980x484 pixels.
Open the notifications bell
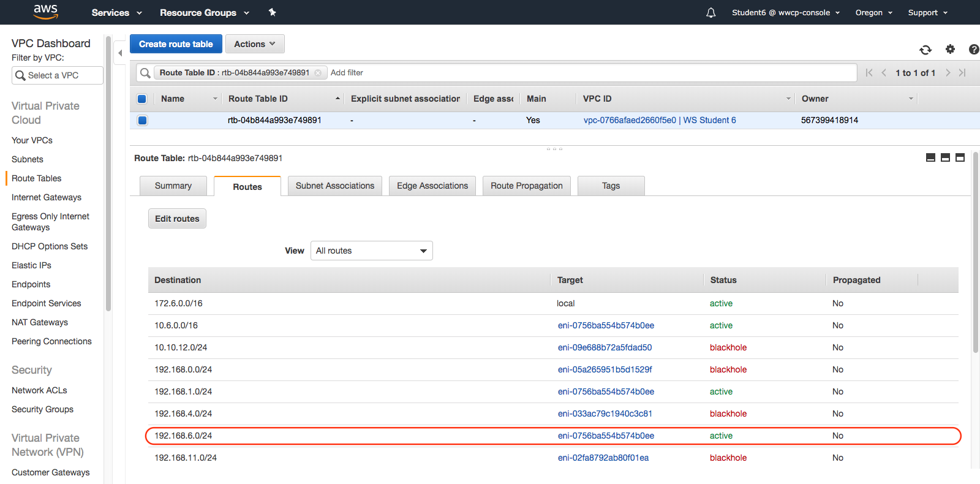(x=710, y=13)
